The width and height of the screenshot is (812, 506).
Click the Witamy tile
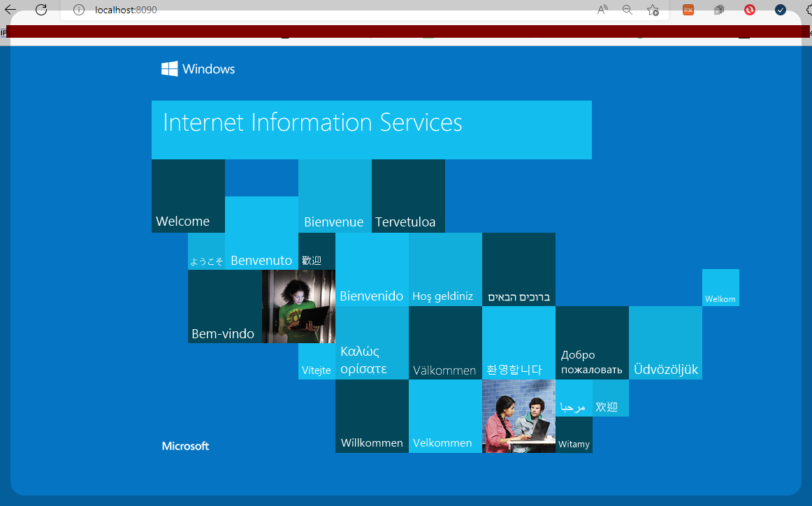click(x=574, y=435)
